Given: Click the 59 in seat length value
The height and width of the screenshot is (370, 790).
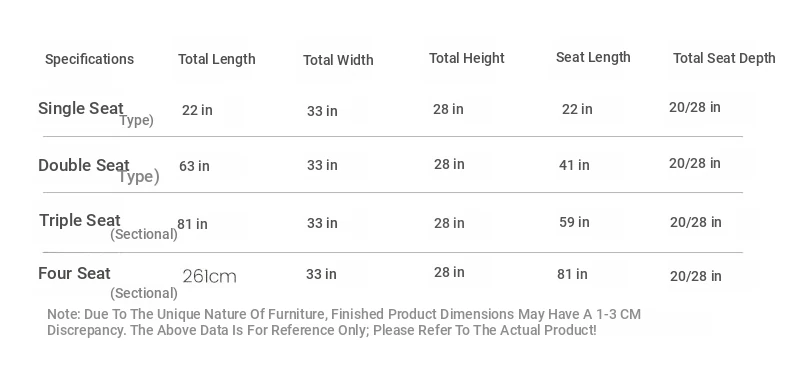Looking at the screenshot, I should 574,222.
